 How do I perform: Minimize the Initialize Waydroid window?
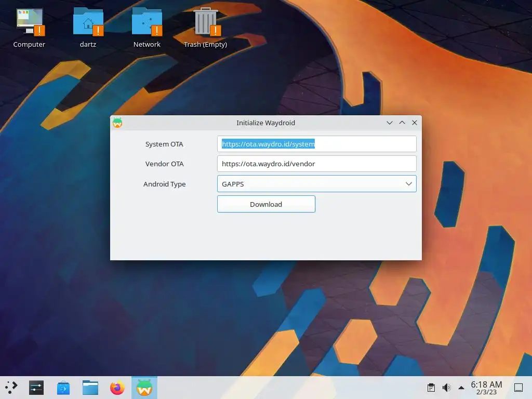(x=390, y=123)
